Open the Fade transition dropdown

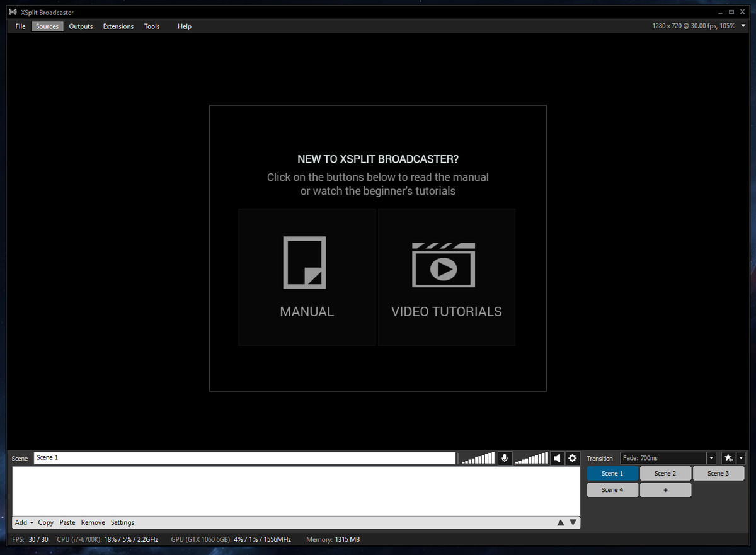point(710,458)
